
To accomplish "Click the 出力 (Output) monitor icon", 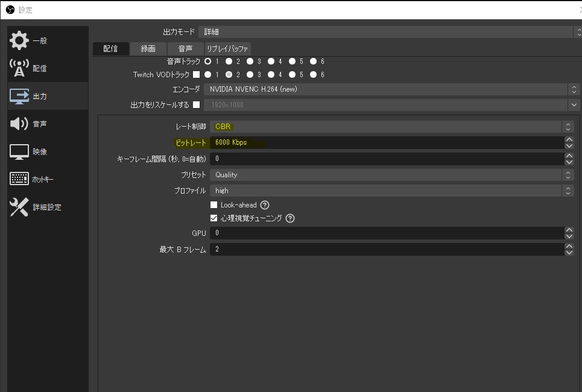I will [x=19, y=96].
